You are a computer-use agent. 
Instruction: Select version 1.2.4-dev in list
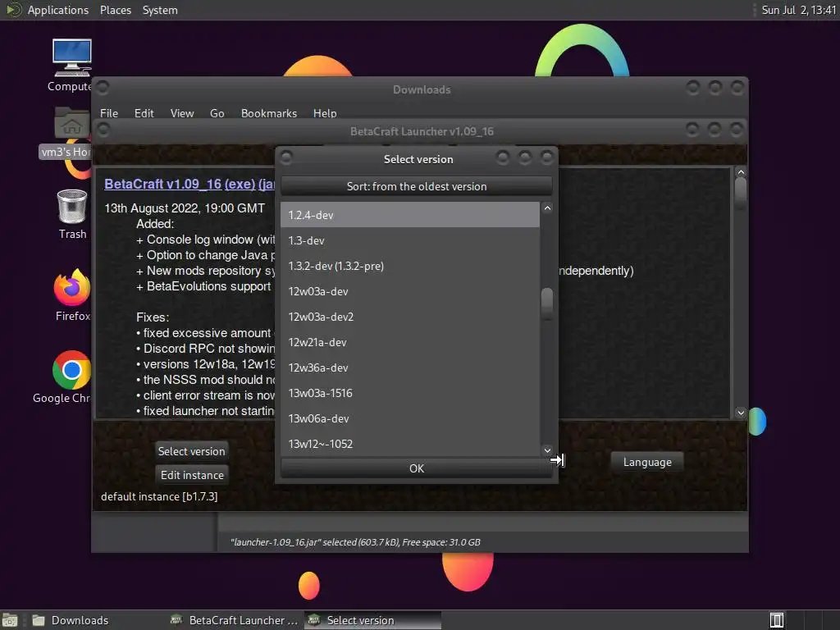(410, 215)
